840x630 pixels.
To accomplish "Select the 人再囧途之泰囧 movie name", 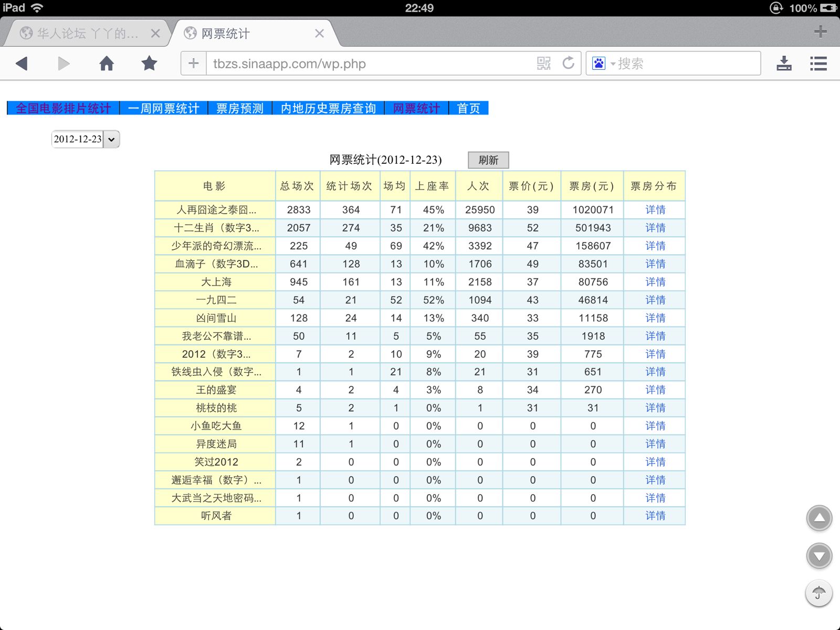I will [x=216, y=209].
